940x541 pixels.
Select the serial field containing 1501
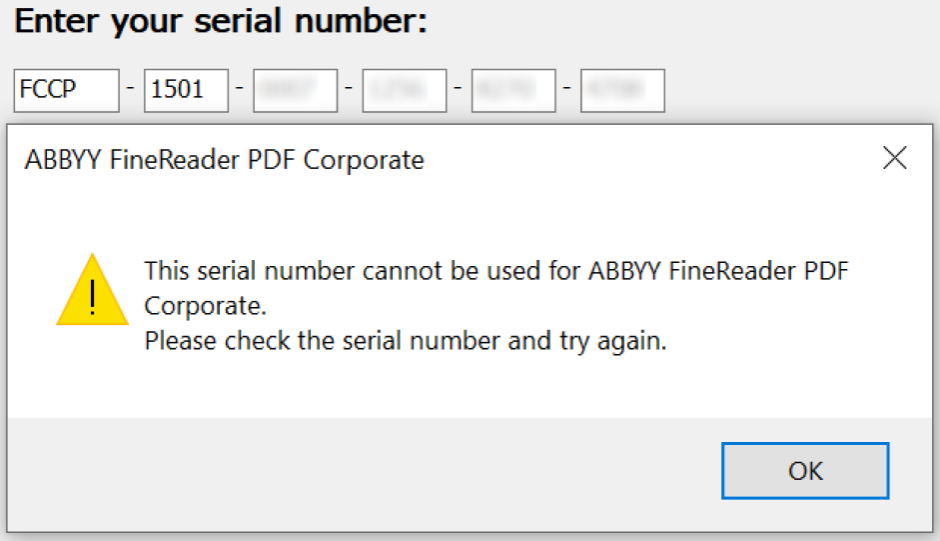tap(186, 91)
